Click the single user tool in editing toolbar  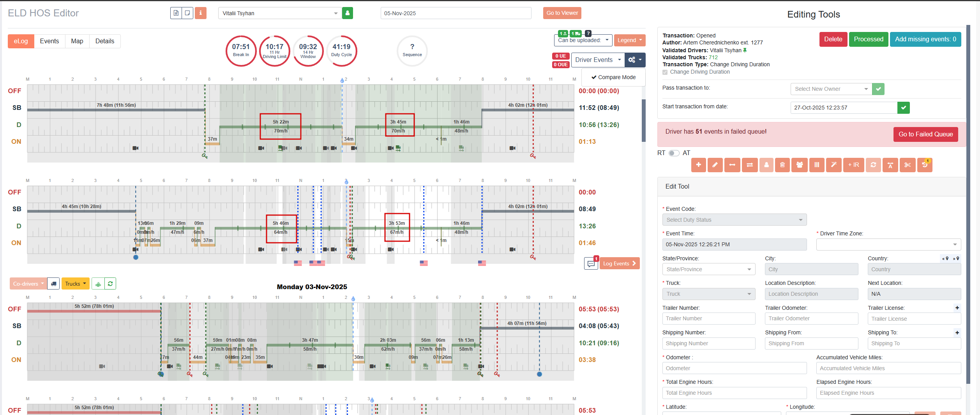tap(766, 165)
